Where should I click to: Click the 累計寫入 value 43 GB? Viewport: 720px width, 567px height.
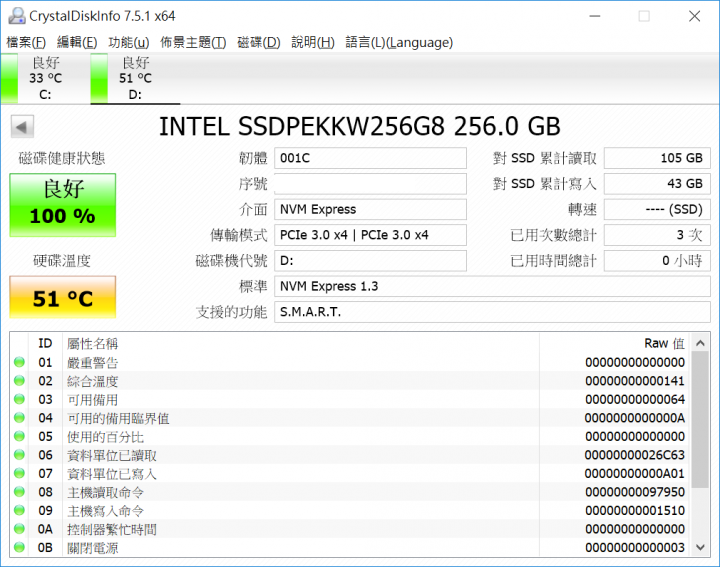point(657,184)
